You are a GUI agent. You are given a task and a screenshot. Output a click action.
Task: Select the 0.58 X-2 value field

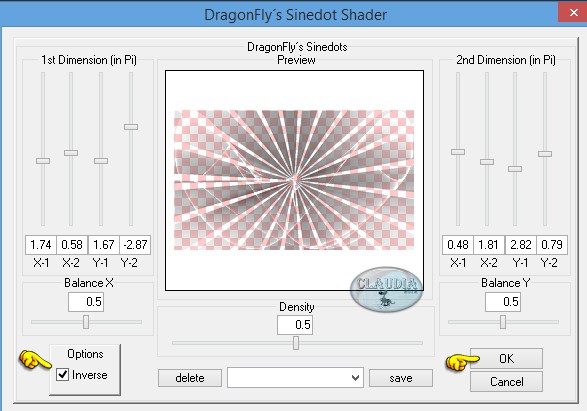coord(72,245)
